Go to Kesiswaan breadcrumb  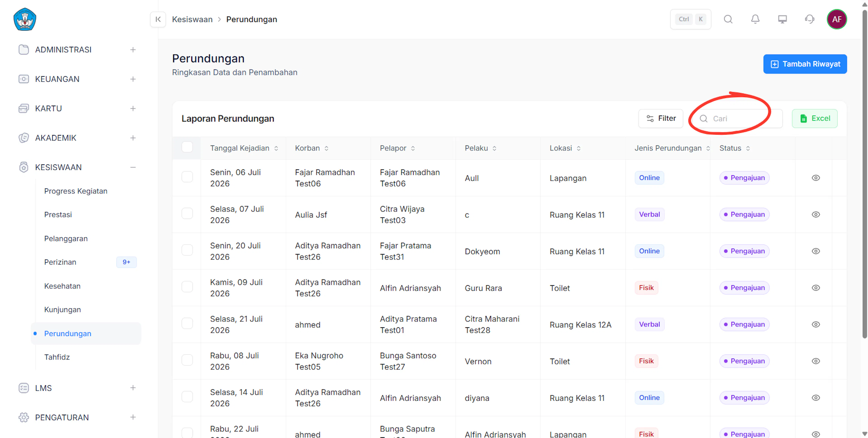click(x=192, y=19)
